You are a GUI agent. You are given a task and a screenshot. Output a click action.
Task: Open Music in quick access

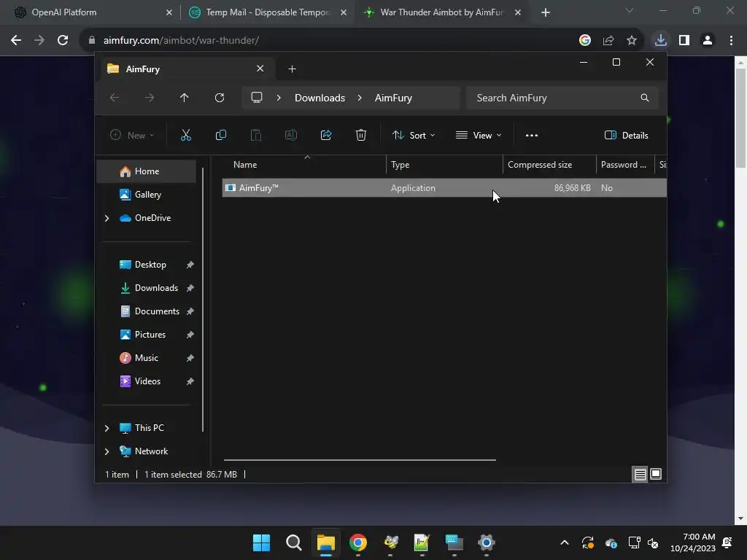click(146, 357)
